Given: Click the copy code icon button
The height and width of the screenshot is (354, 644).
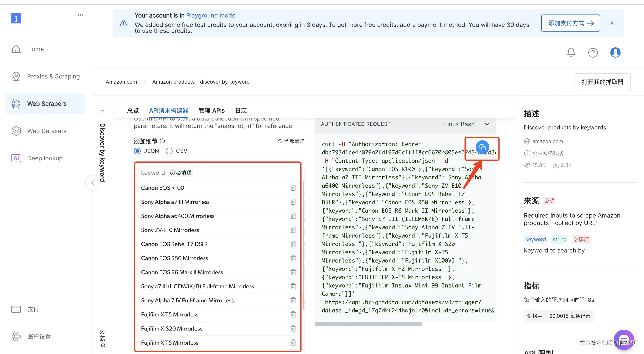Looking at the screenshot, I should [x=482, y=147].
